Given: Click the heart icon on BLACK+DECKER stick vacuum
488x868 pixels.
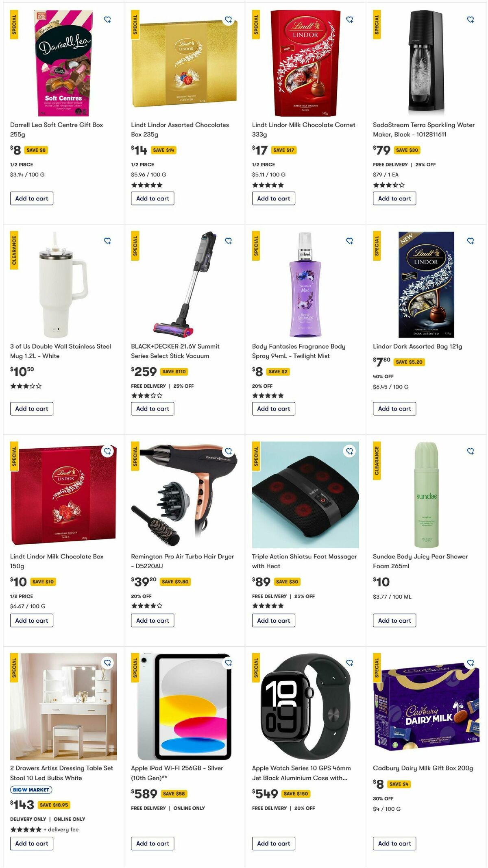Looking at the screenshot, I should (x=229, y=241).
